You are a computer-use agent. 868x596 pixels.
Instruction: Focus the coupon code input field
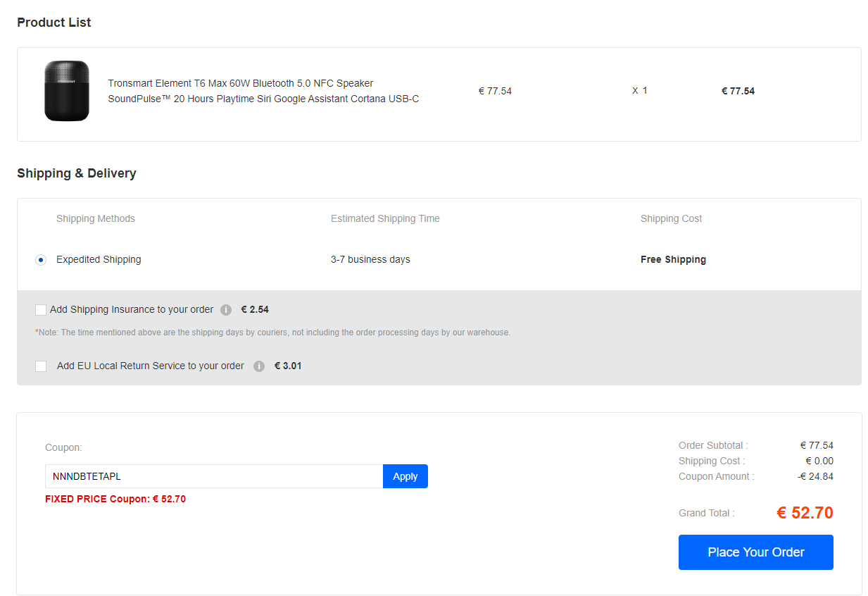214,476
